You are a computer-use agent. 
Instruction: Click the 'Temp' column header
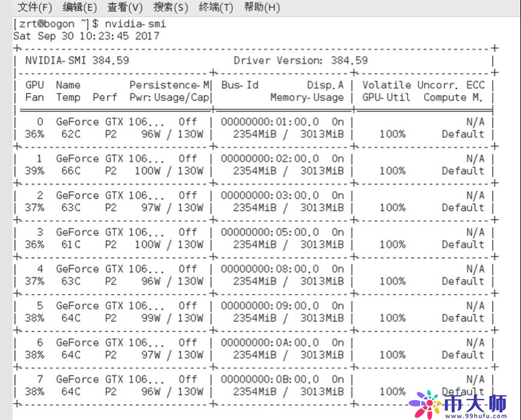coord(68,97)
